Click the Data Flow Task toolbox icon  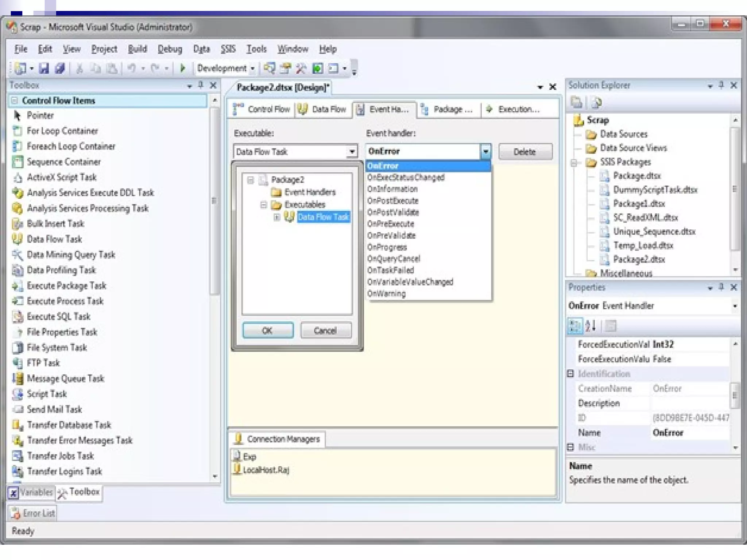point(17,239)
